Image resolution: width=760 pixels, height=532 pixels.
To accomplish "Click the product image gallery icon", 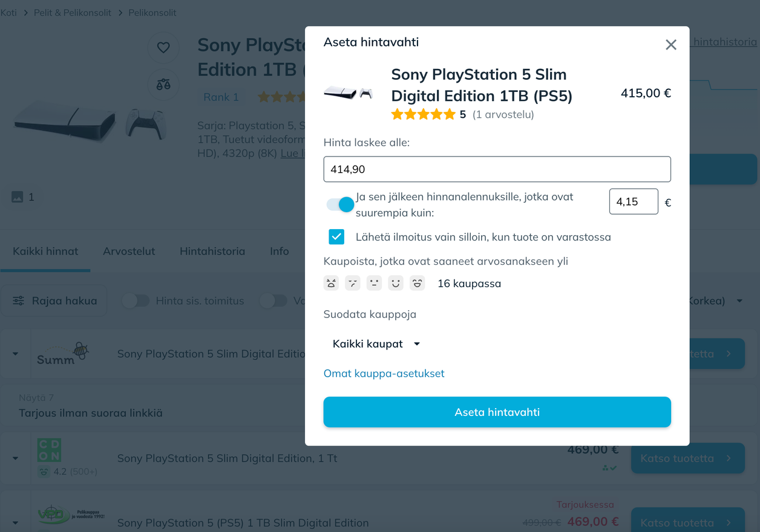I will click(x=18, y=197).
